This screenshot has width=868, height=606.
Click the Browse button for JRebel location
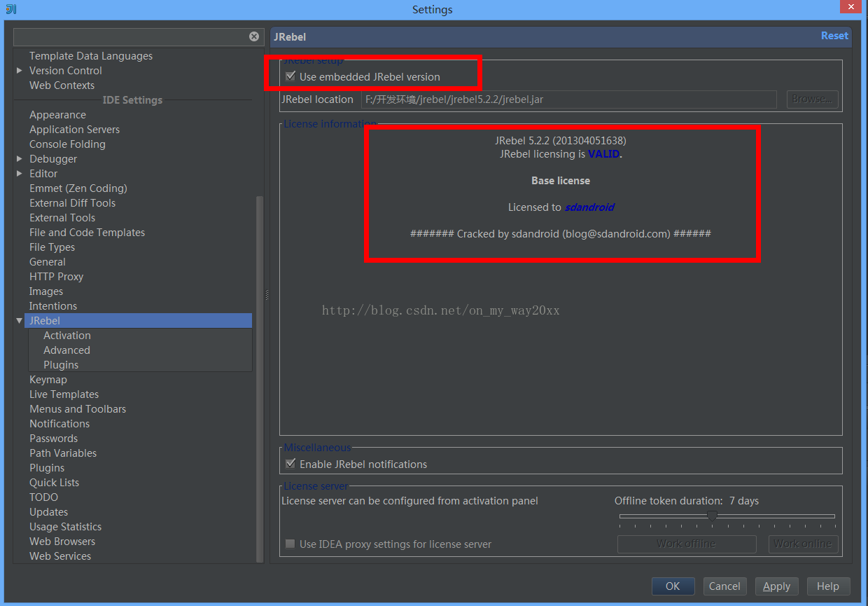pyautogui.click(x=812, y=99)
